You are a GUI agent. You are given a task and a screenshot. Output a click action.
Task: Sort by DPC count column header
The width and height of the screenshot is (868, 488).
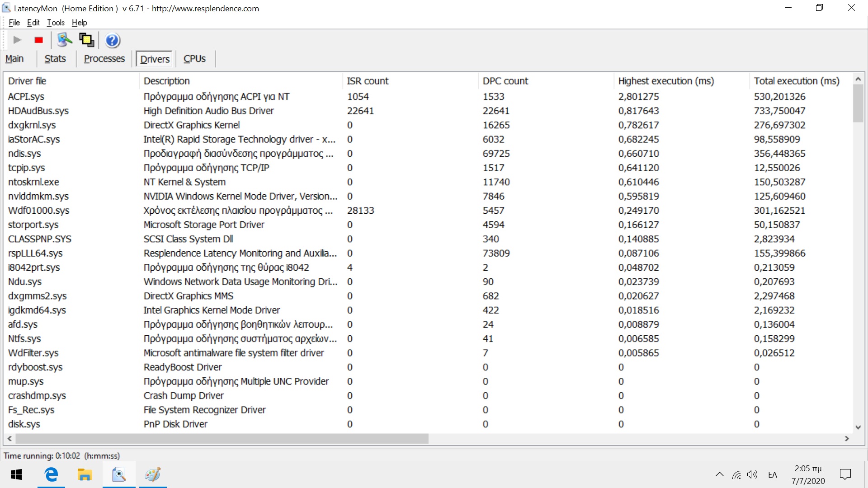[505, 81]
